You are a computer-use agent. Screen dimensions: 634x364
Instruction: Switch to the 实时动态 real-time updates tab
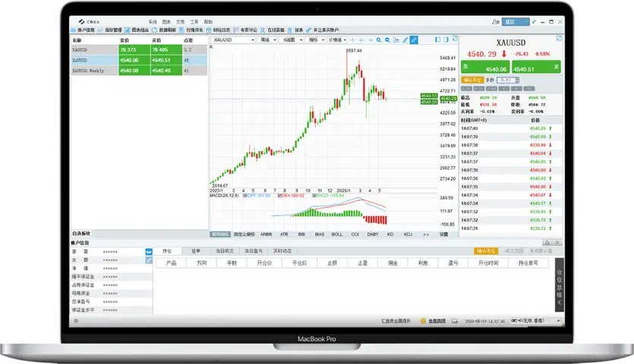coord(282,251)
